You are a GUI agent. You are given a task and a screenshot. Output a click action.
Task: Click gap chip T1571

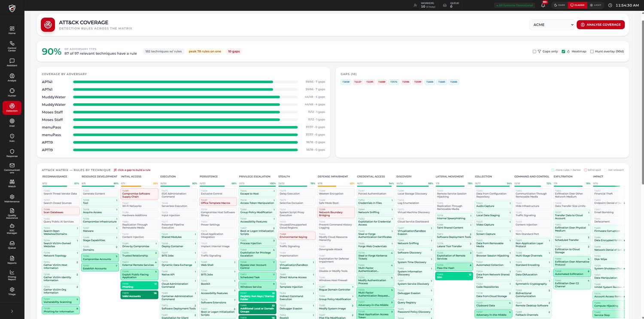click(x=394, y=81)
